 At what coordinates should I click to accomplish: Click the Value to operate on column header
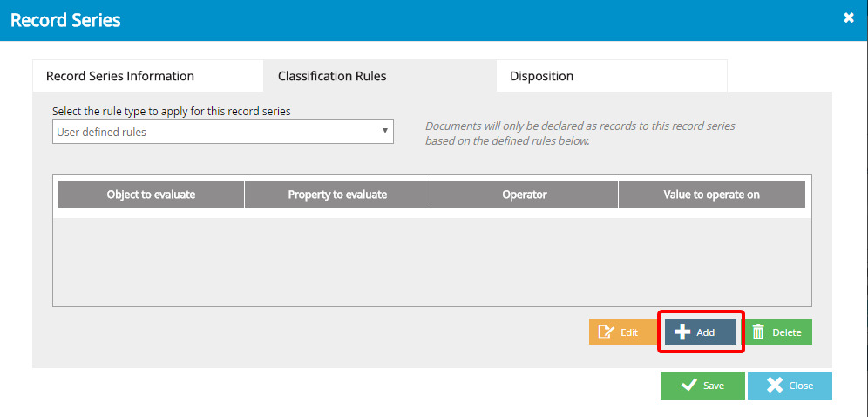coord(711,195)
